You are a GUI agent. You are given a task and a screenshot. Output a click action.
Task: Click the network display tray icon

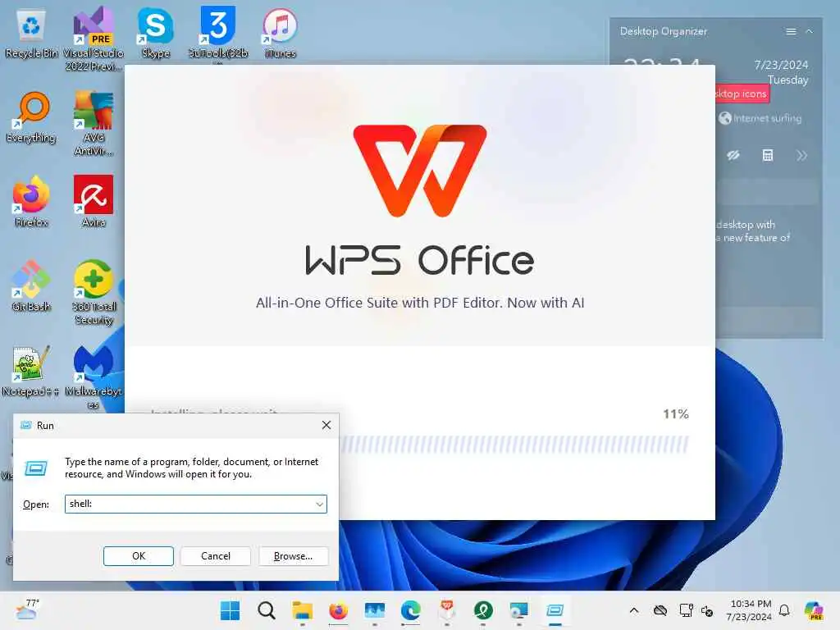[686, 610]
